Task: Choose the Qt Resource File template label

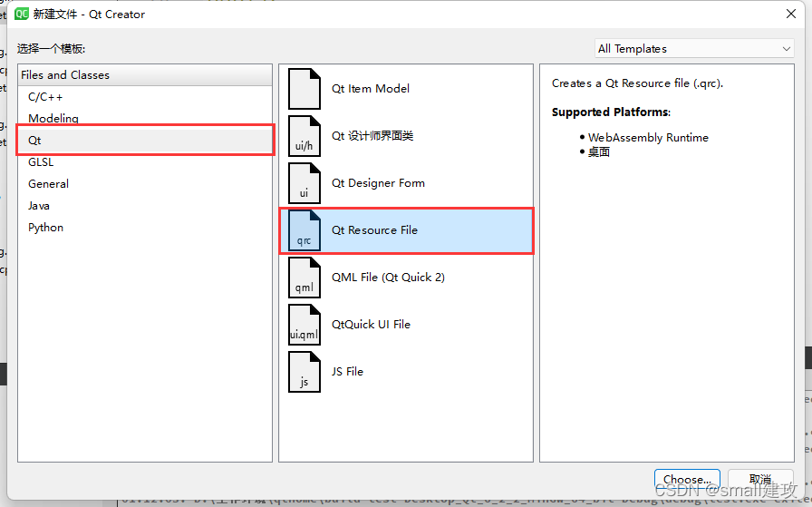Action: (x=374, y=230)
